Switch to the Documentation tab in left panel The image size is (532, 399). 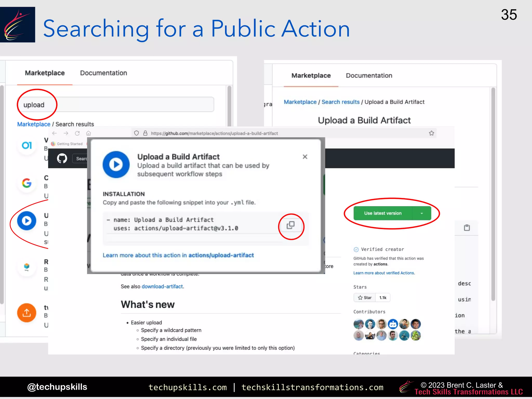(103, 73)
